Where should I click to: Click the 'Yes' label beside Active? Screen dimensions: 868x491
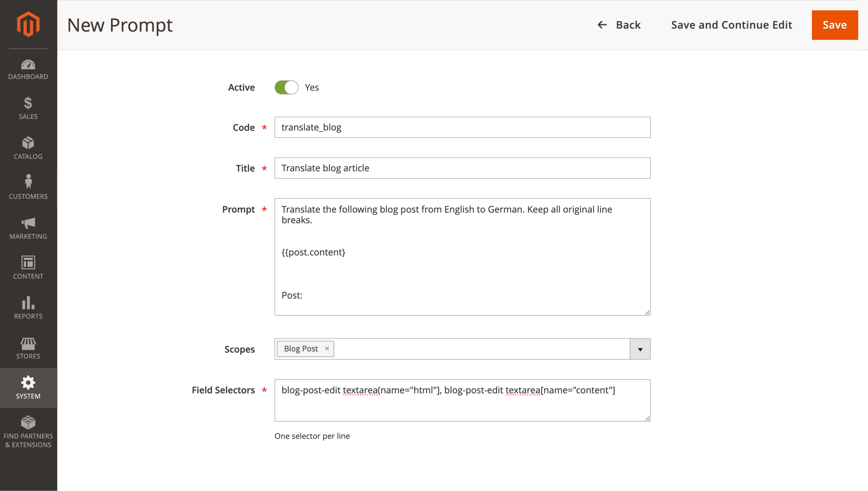coord(312,87)
